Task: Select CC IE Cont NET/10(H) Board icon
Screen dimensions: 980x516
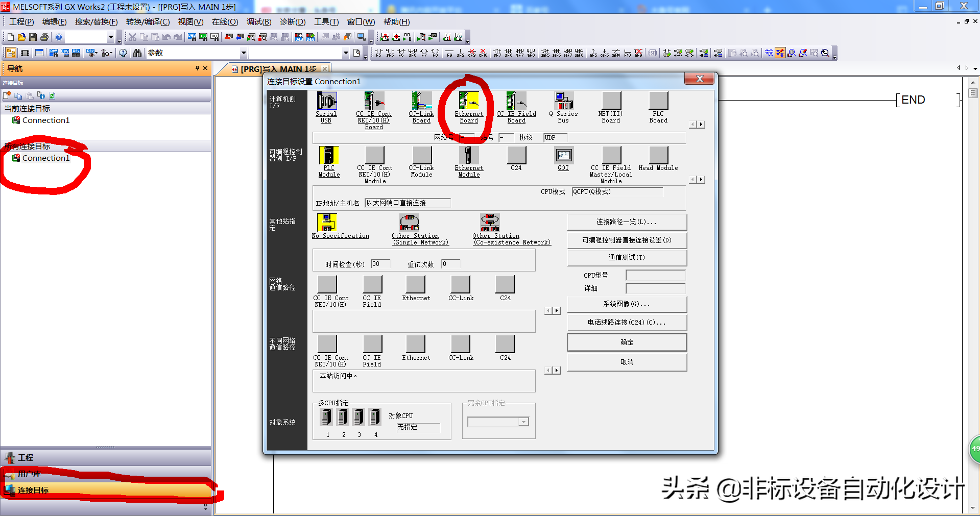Action: pyautogui.click(x=374, y=101)
